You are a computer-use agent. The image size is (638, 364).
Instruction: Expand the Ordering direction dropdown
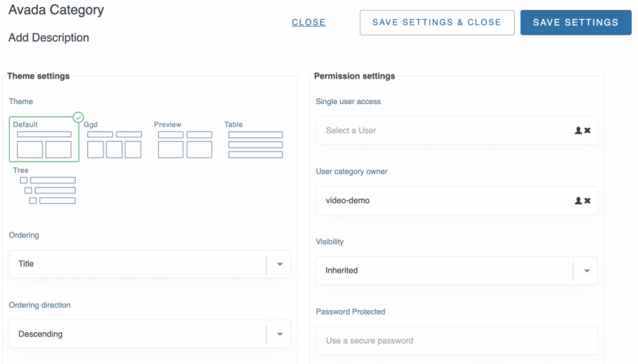150,334
